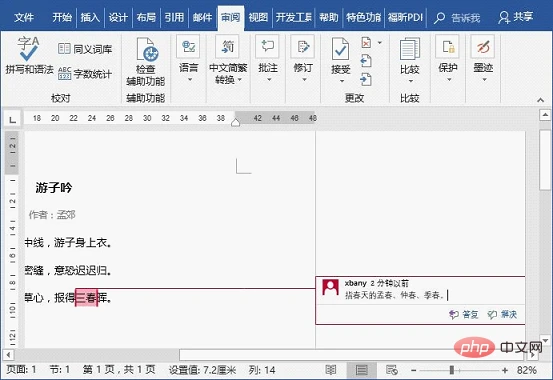Go to next change icon

(366, 79)
